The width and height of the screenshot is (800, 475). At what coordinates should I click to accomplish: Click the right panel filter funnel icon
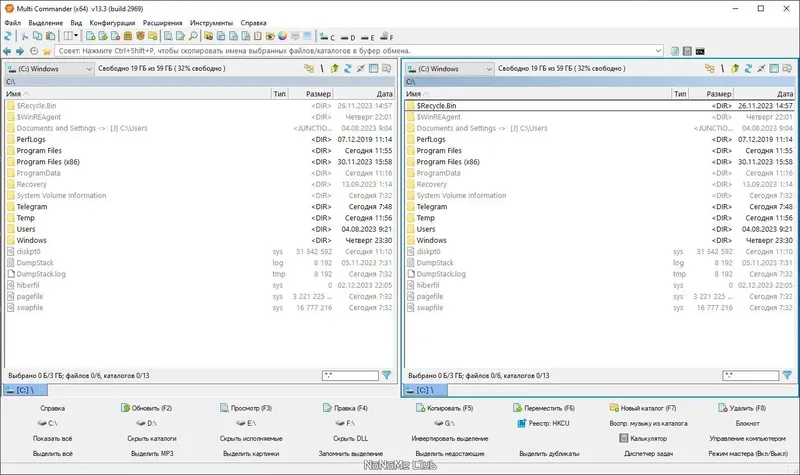787,375
